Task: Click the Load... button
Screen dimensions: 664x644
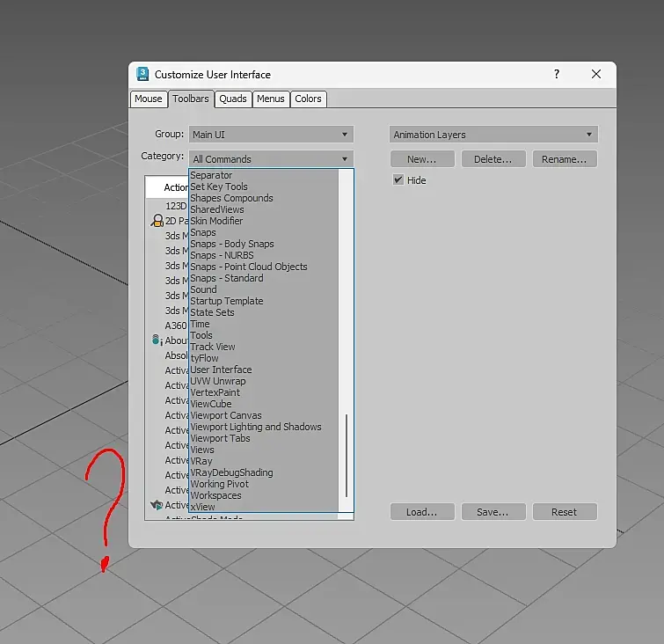Action: [422, 512]
